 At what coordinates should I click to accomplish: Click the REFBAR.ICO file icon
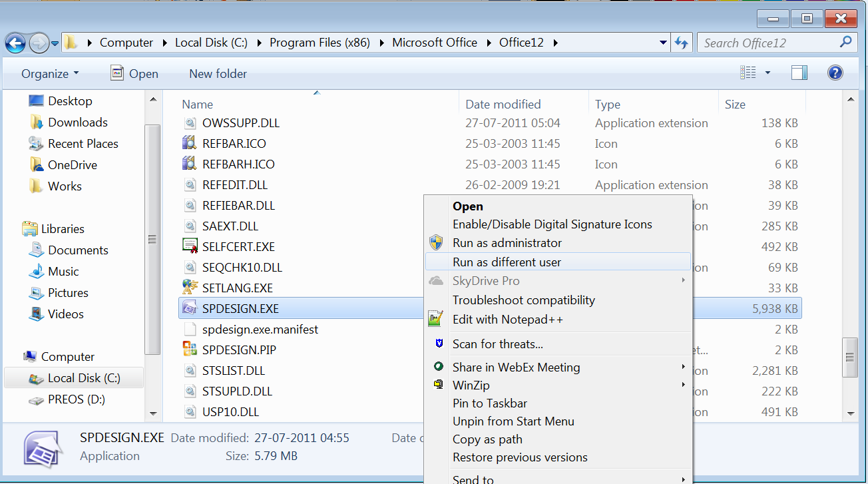[190, 143]
